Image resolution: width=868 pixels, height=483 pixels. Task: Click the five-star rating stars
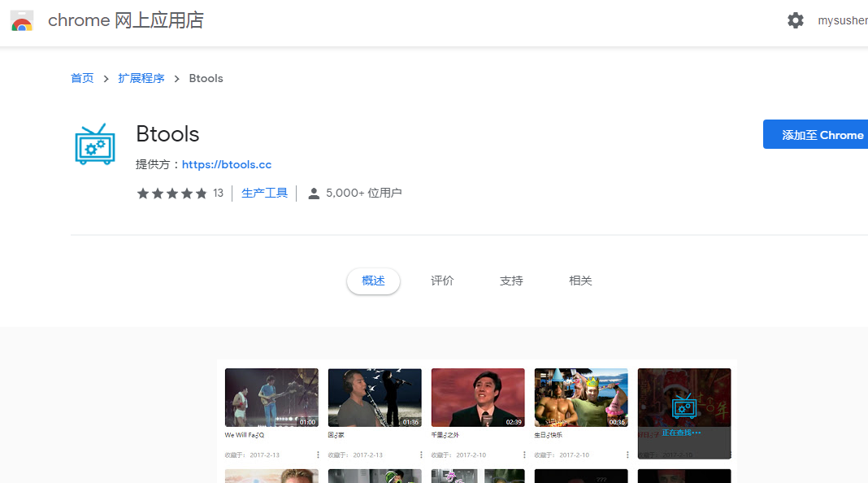171,194
